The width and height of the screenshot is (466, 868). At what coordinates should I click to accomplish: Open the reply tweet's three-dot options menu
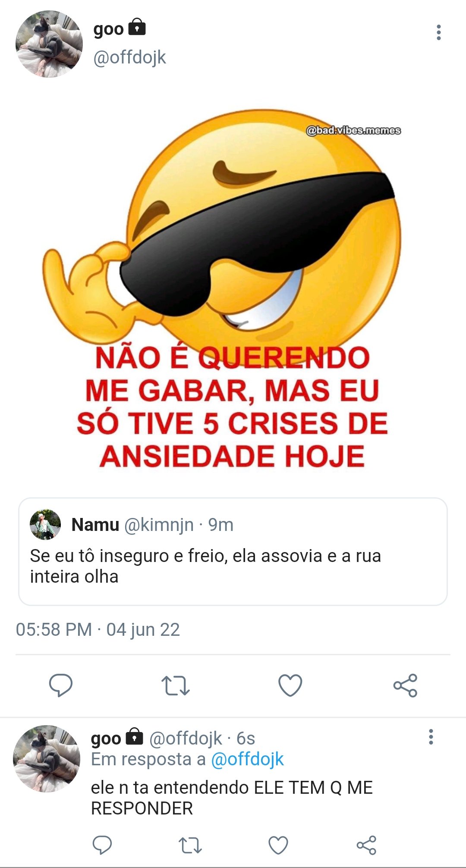tap(431, 737)
